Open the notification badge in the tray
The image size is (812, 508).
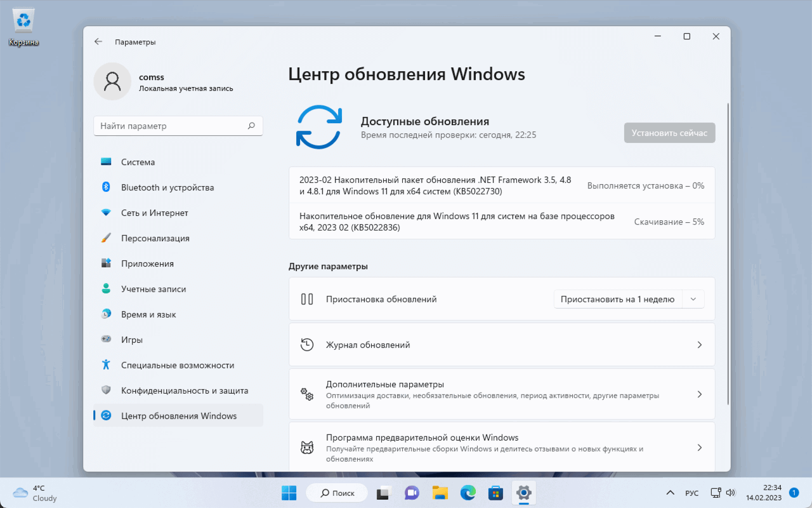[794, 493]
